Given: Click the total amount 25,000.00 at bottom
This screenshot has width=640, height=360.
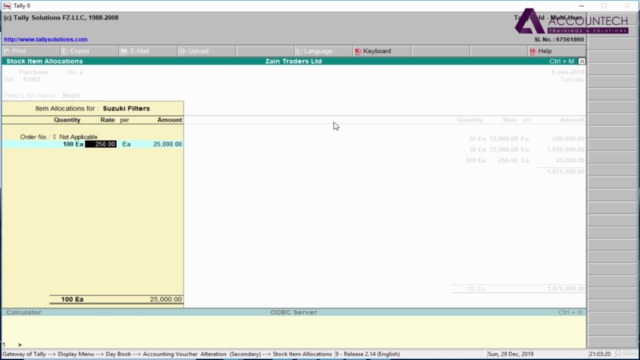Looking at the screenshot, I should tap(166, 299).
